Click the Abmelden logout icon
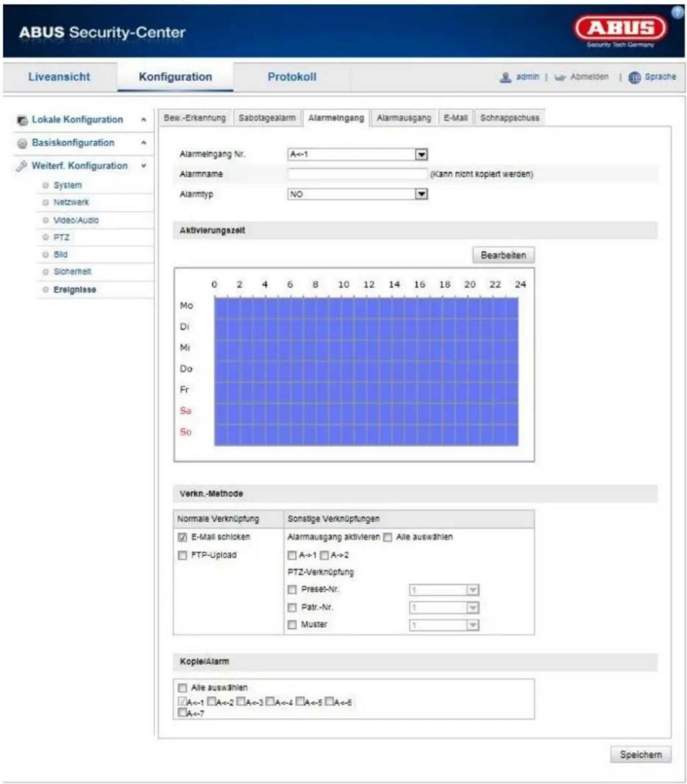 tap(560, 77)
